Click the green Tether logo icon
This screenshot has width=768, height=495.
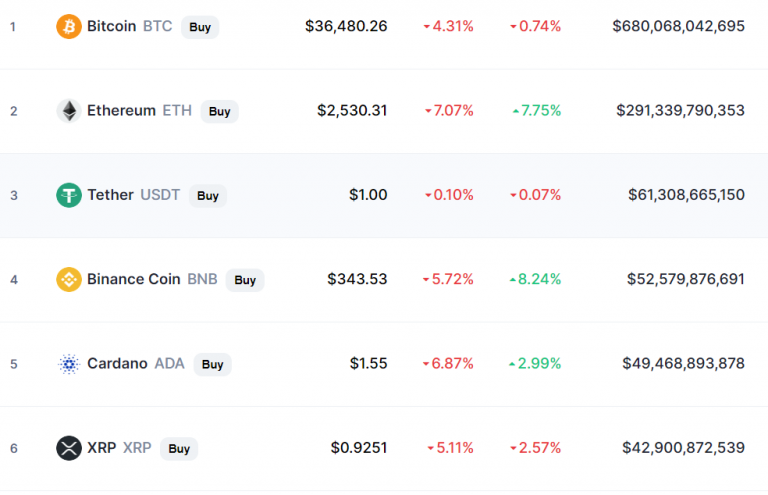click(69, 195)
